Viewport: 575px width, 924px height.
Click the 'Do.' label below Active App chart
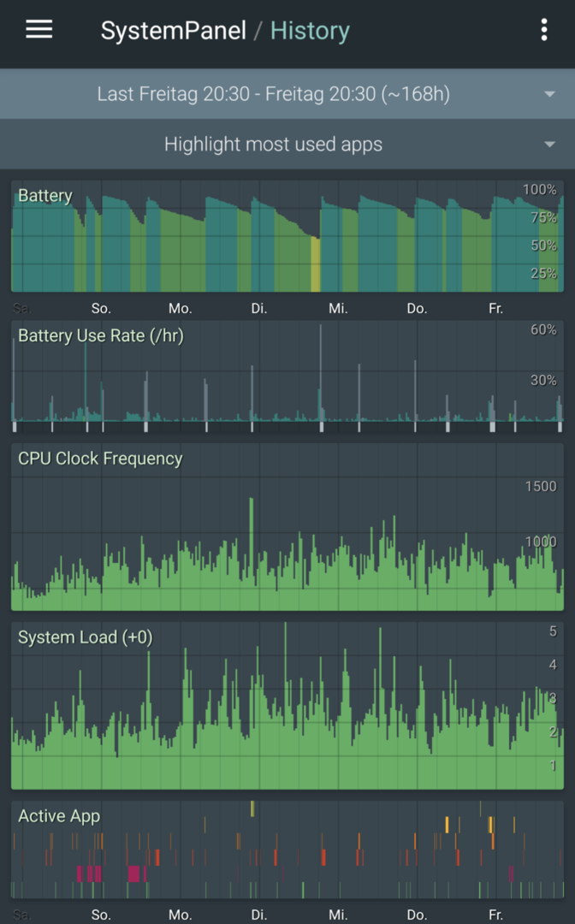(417, 915)
